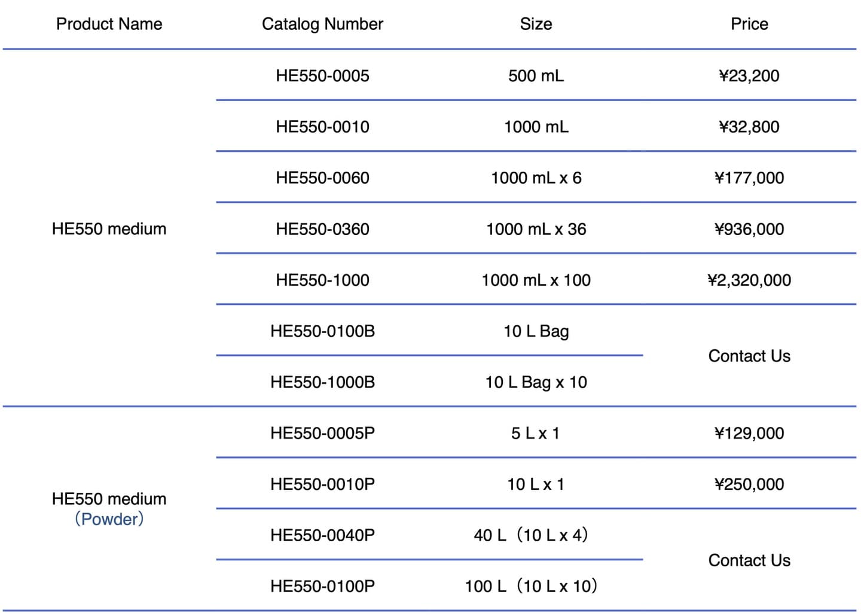Screen dimensions: 861x616
Task: Select the HE550-0005P powder catalog number
Action: pyautogui.click(x=322, y=433)
